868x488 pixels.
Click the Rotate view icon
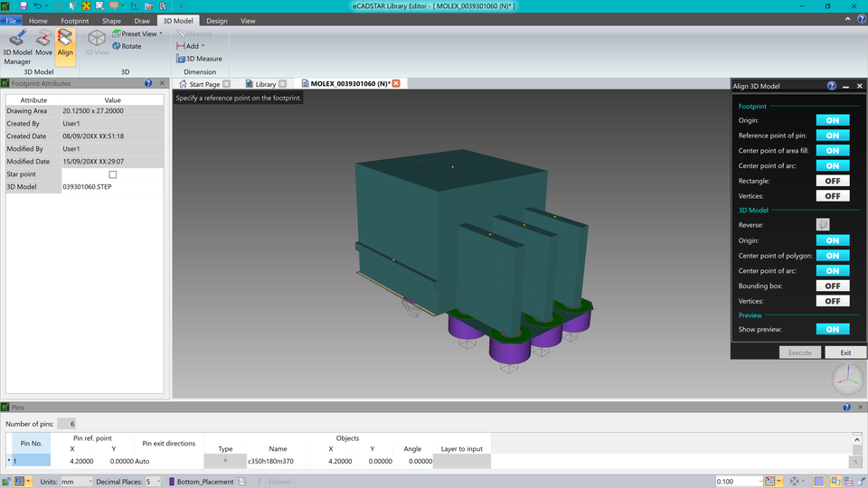(x=127, y=46)
